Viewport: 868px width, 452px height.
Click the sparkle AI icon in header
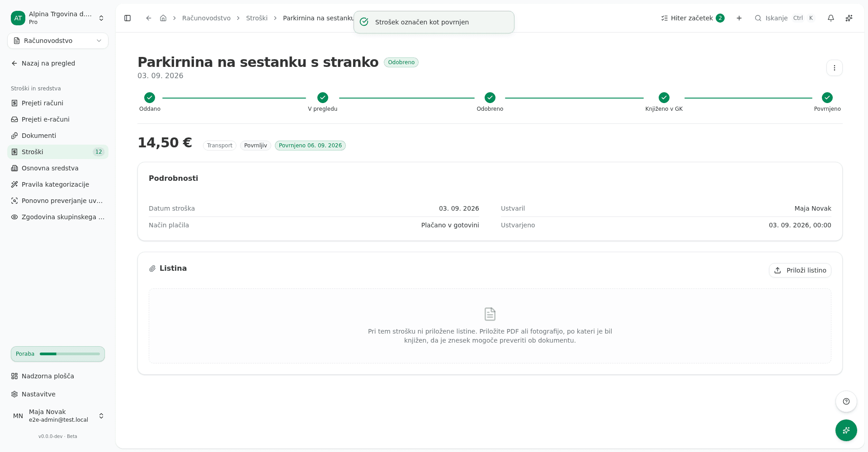[849, 18]
